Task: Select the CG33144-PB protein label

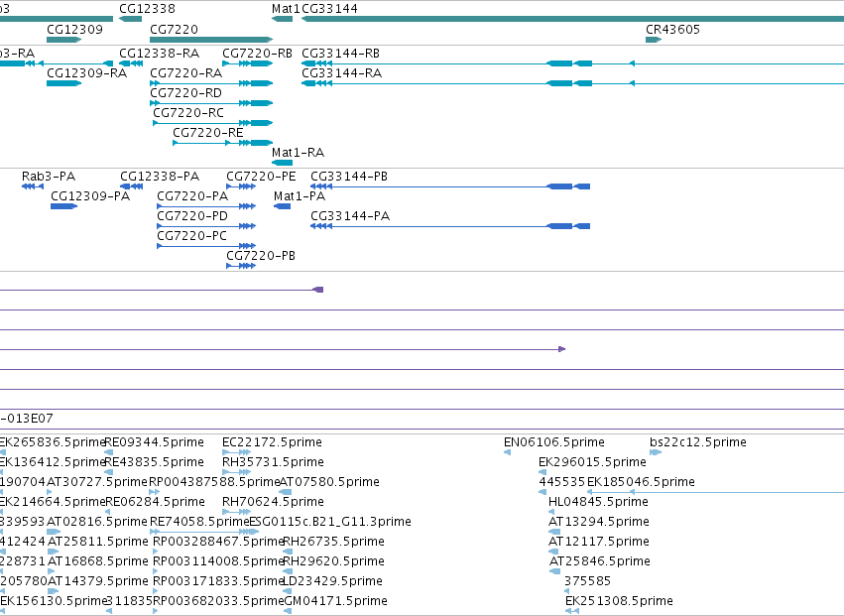Action: (349, 177)
